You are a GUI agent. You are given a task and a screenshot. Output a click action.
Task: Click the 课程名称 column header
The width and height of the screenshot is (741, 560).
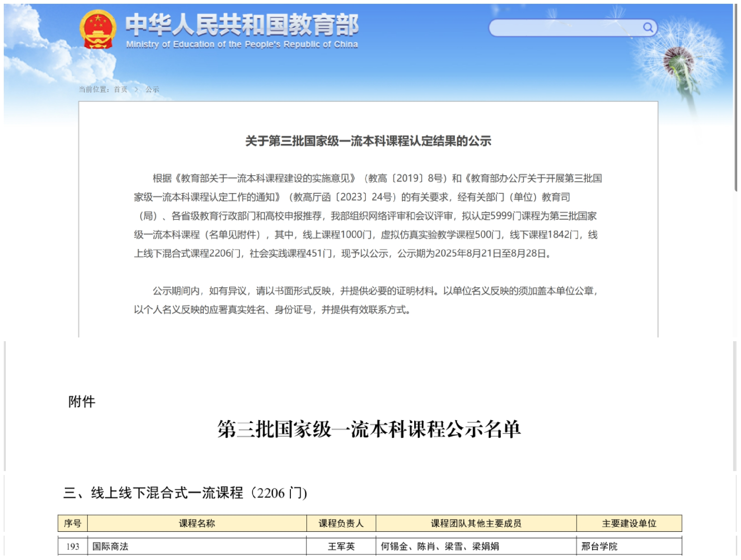click(x=197, y=523)
